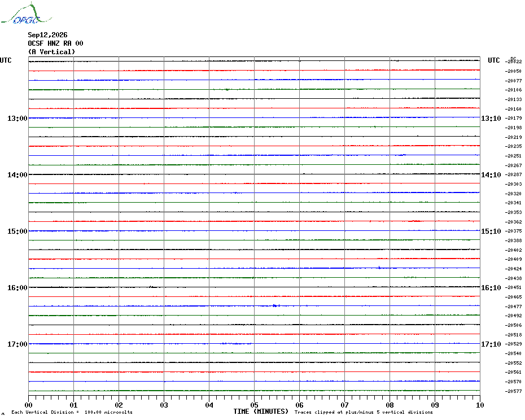This screenshot has width=525, height=420.
Task: Select the 16:00 row label
Action: coord(17,288)
